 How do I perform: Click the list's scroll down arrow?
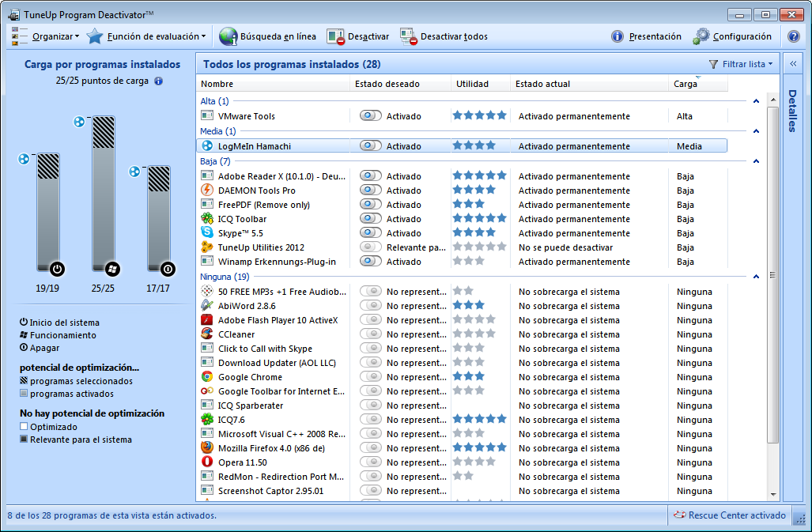click(772, 494)
